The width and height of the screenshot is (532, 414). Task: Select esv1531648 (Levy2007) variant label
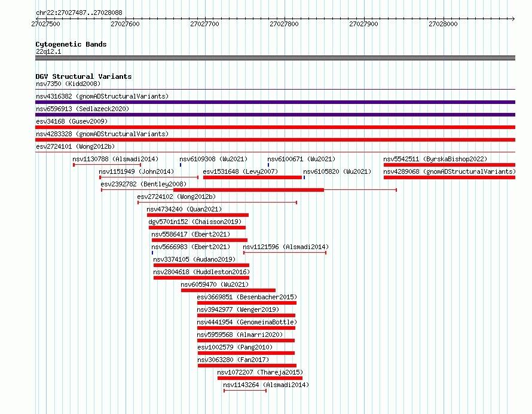pos(240,171)
